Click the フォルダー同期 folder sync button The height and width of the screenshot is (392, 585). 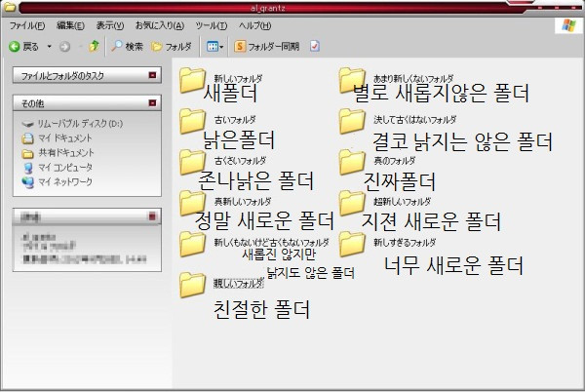click(x=267, y=47)
